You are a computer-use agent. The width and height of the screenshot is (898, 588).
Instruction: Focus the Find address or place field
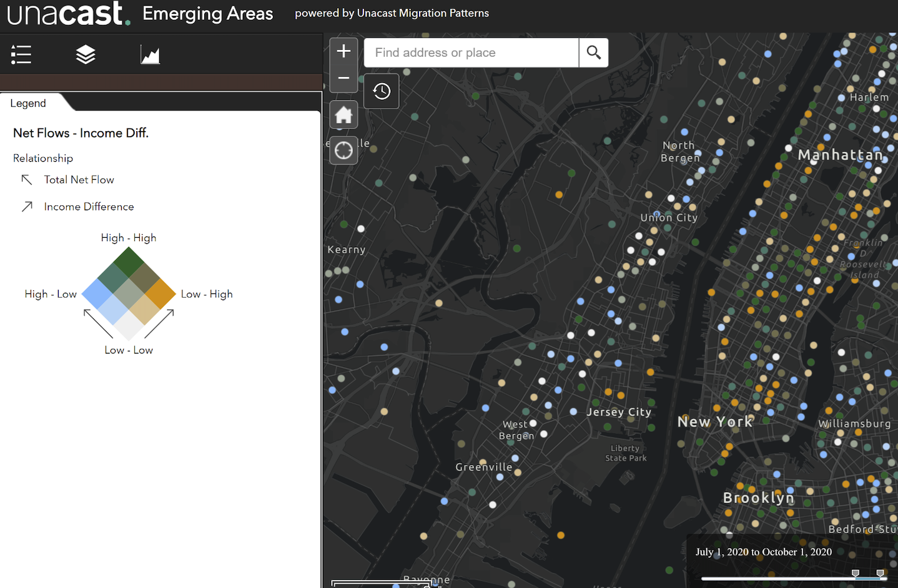pos(471,52)
